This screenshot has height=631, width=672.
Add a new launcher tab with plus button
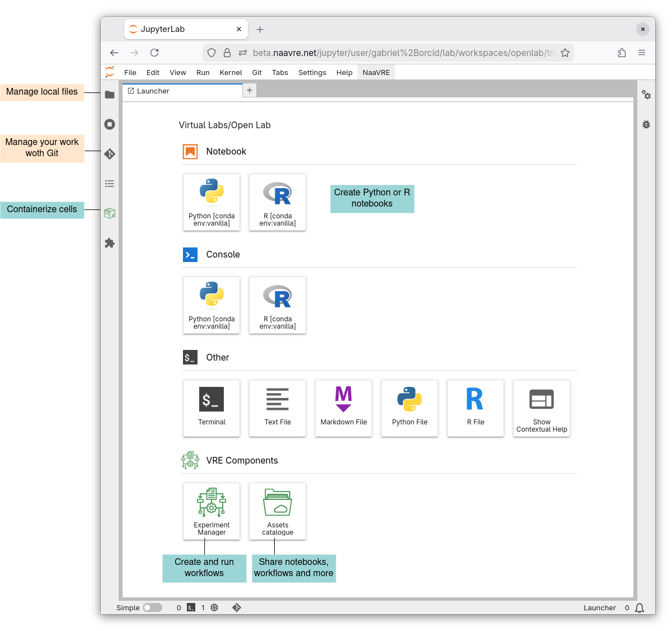pyautogui.click(x=250, y=90)
